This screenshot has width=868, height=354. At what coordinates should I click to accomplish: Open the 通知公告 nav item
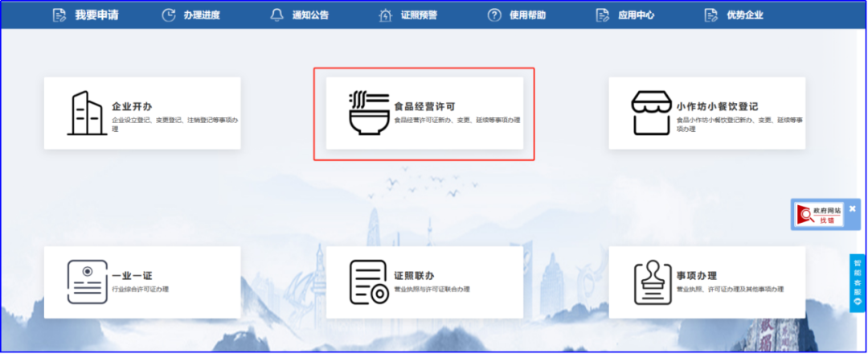(310, 15)
